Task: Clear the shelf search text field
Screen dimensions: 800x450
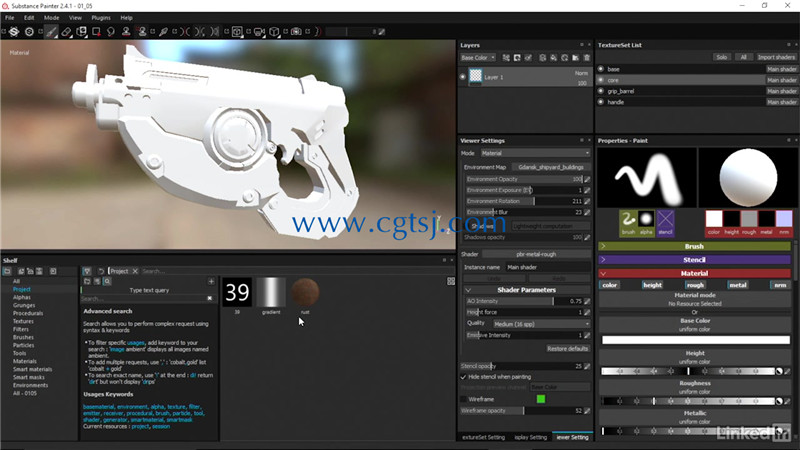Action: pyautogui.click(x=210, y=298)
